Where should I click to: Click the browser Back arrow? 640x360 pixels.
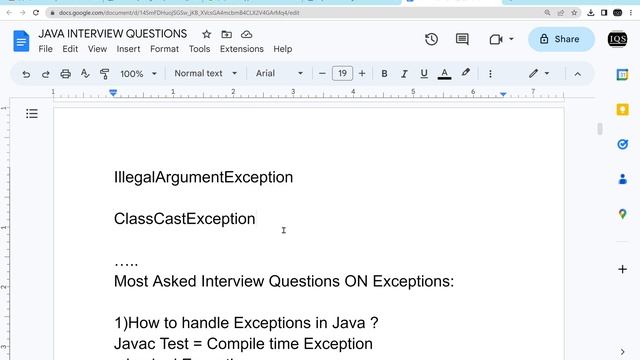tap(9, 13)
